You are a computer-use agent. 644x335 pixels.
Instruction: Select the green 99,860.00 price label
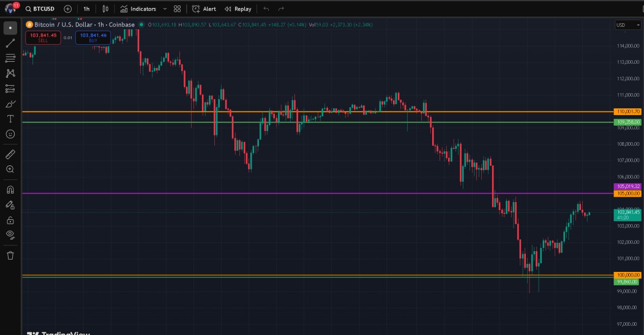(627, 282)
